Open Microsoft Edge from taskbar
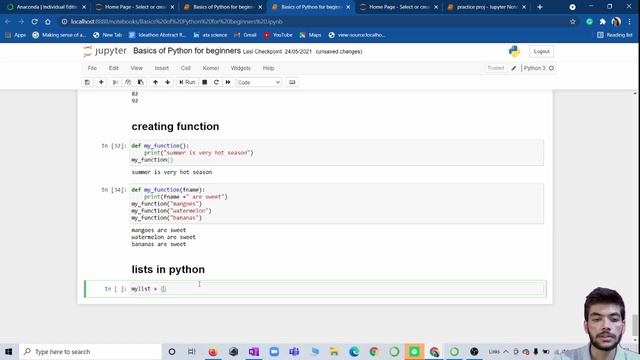Image resolution: width=640 pixels, height=360 pixels. click(354, 351)
